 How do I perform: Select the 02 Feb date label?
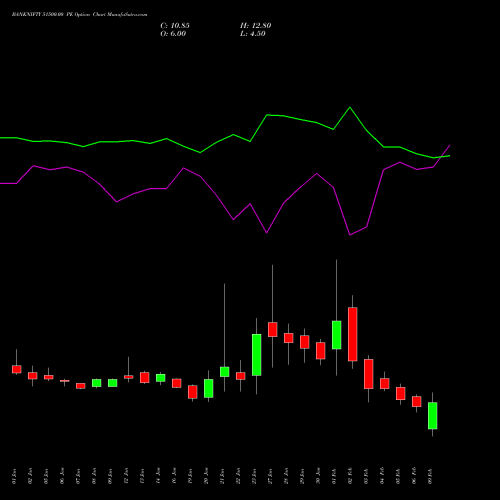click(x=350, y=476)
